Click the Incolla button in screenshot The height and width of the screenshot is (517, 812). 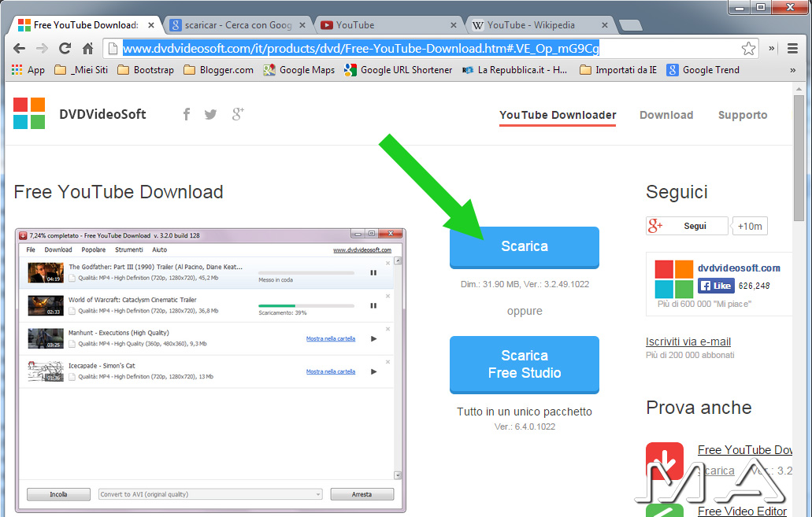click(x=58, y=495)
